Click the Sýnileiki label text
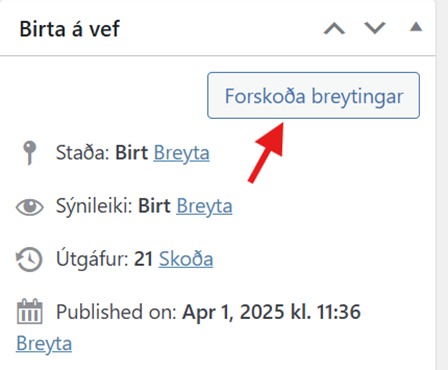448x370 pixels. pos(94,206)
